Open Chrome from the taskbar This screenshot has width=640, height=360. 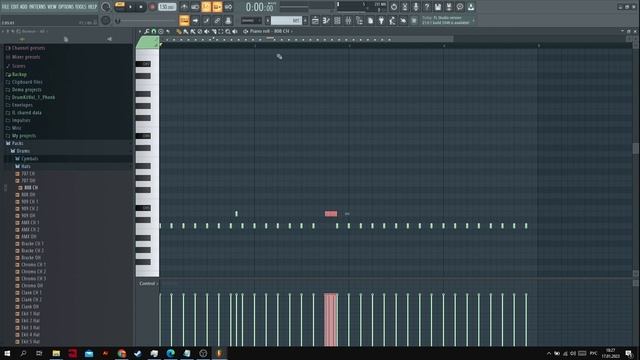[x=122, y=353]
